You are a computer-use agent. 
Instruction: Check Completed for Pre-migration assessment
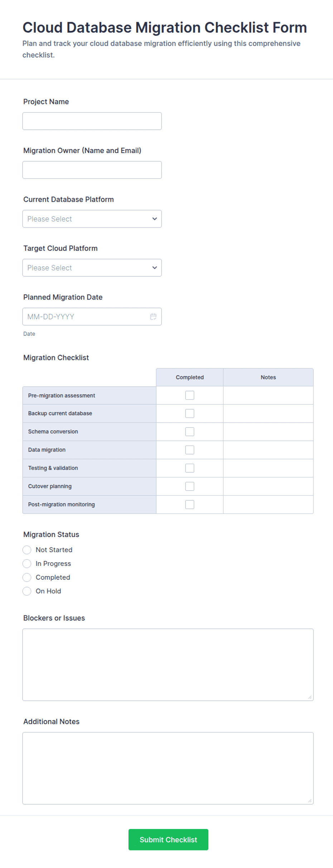pyautogui.click(x=190, y=395)
